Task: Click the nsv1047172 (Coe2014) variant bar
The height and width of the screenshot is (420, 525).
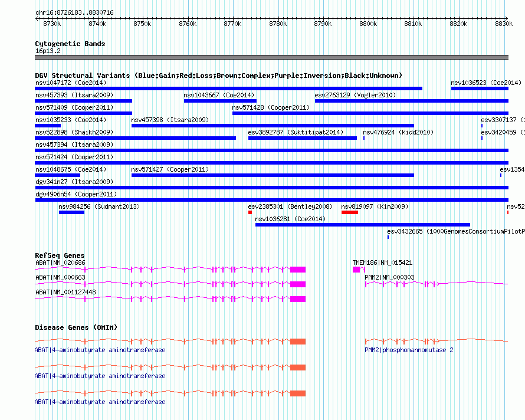Action: click(228, 88)
